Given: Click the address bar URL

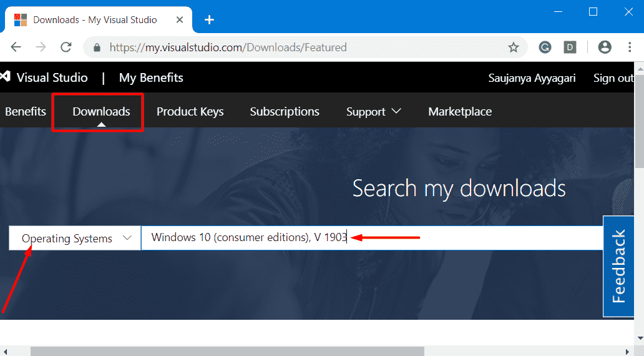Looking at the screenshot, I should click(228, 47).
